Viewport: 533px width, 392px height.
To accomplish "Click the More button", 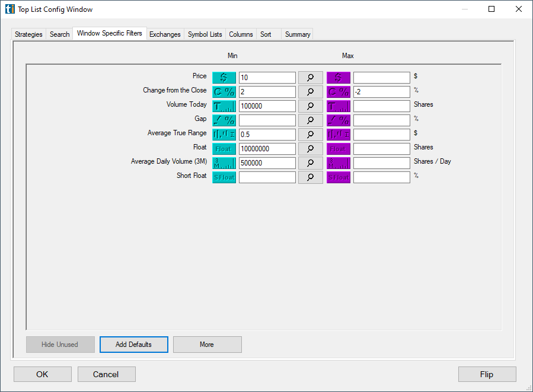I will coord(207,345).
